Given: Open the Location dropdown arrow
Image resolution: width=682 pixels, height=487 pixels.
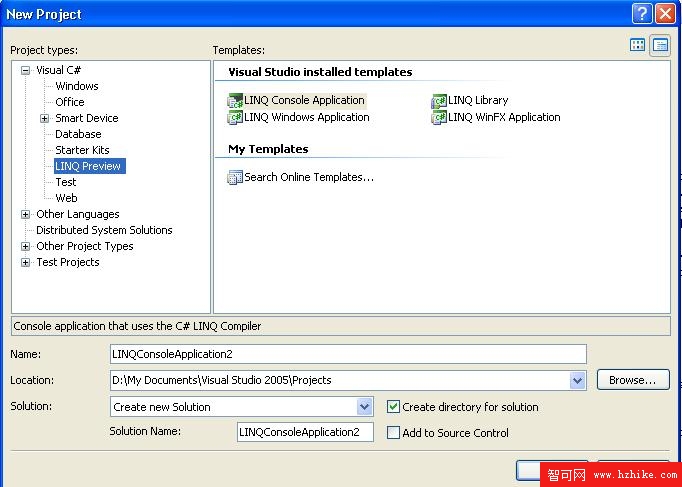Looking at the screenshot, I should (x=577, y=380).
